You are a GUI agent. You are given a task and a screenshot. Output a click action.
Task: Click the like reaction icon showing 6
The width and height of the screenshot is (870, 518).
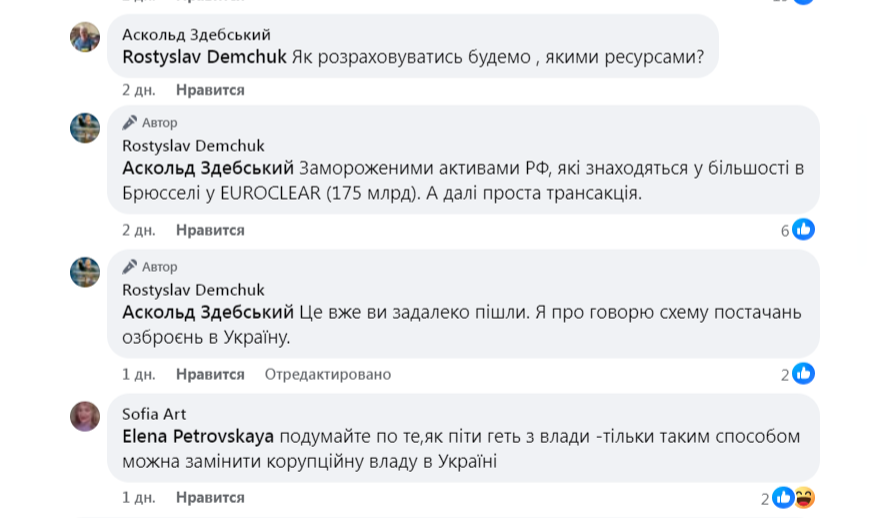[803, 230]
